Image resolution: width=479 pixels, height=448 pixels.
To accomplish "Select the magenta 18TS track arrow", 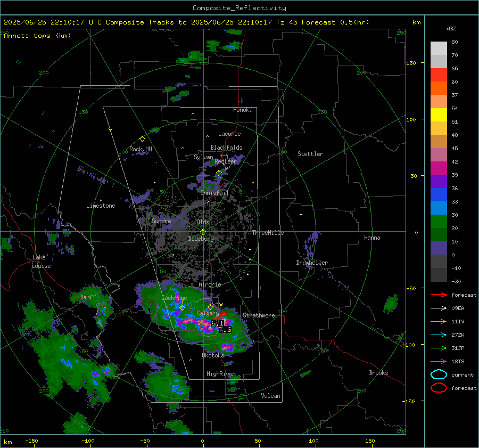I will [439, 362].
